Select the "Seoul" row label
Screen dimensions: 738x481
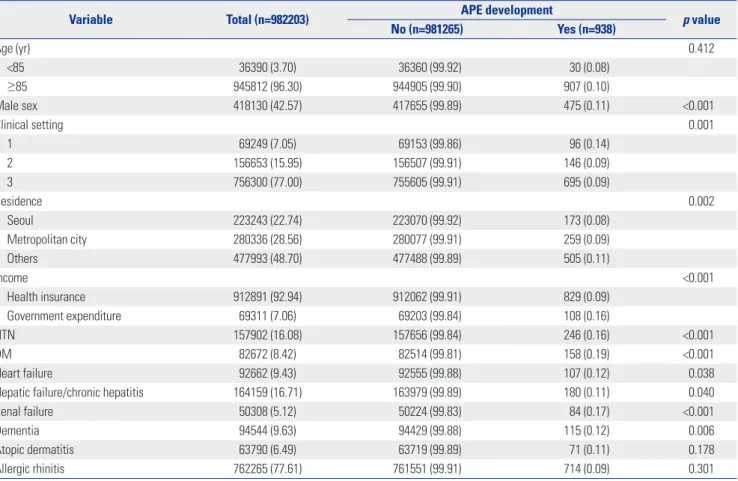20,221
